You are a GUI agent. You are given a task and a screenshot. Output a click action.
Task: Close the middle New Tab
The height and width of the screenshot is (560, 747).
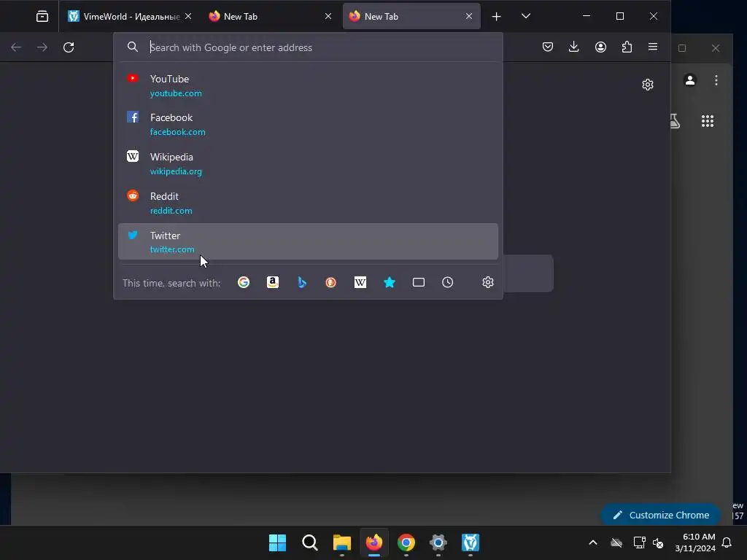328,16
